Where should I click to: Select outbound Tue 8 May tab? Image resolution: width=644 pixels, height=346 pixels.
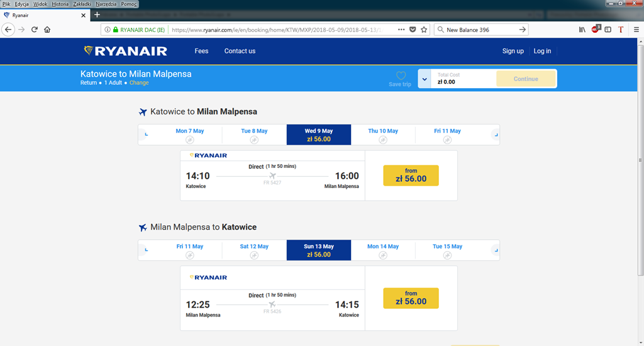click(254, 135)
